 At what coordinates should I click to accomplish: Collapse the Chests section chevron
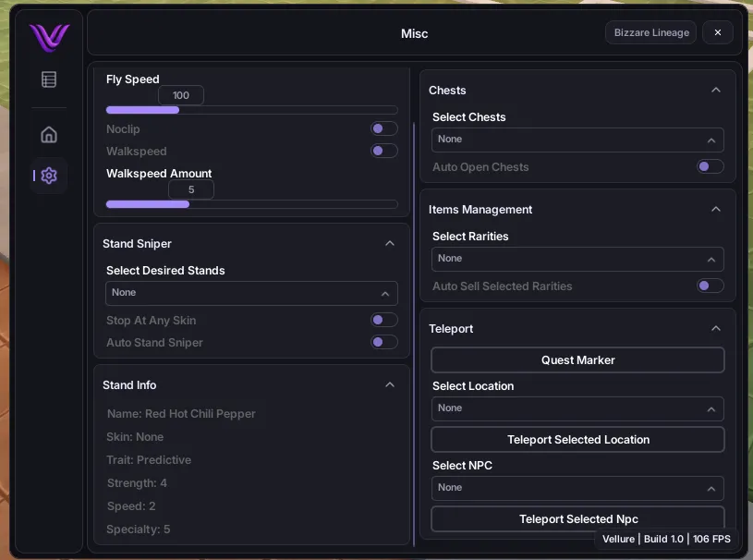click(x=716, y=91)
